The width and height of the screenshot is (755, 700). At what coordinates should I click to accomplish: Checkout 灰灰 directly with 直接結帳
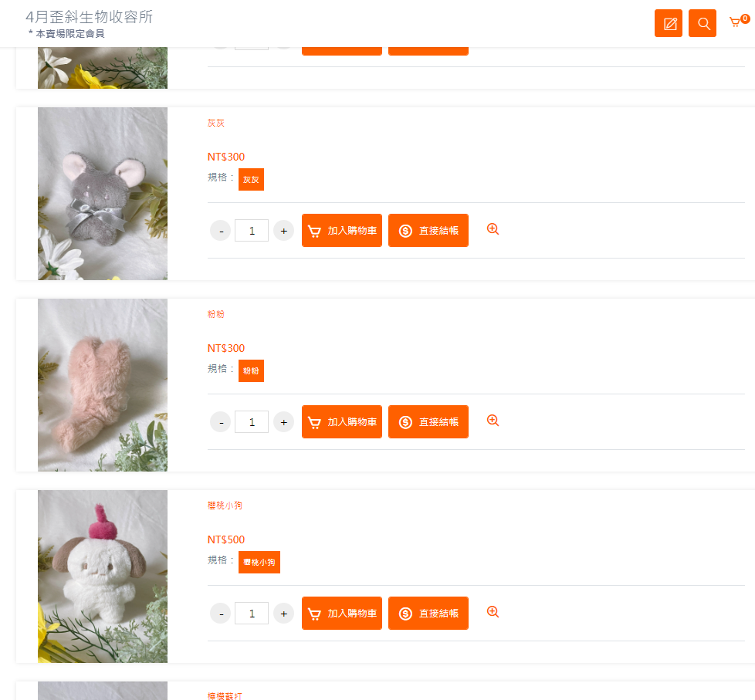pos(428,231)
